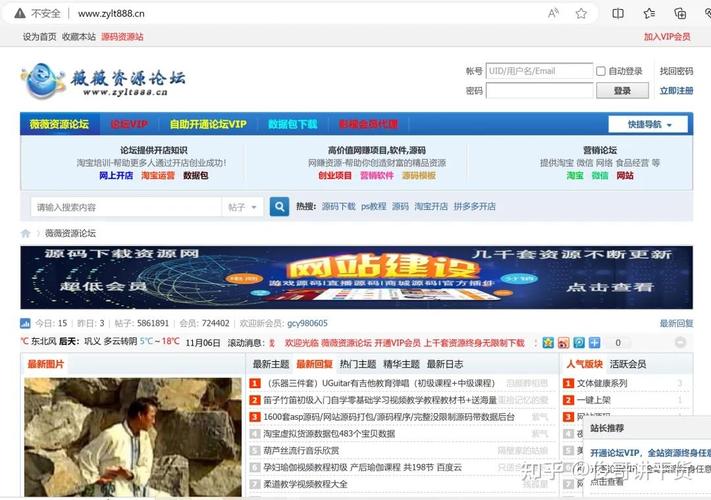Click hot search term 拼多多开店

point(474,207)
